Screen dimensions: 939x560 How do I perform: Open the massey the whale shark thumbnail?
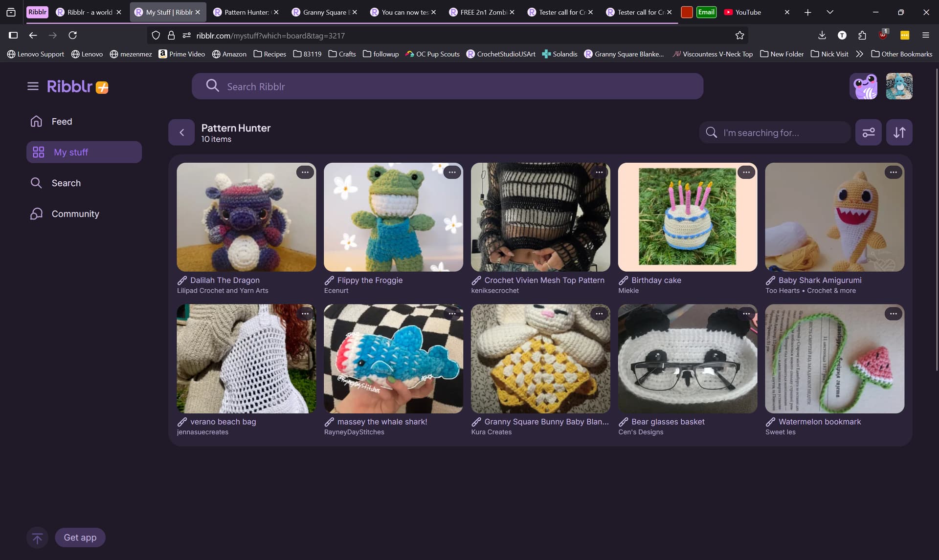(393, 359)
